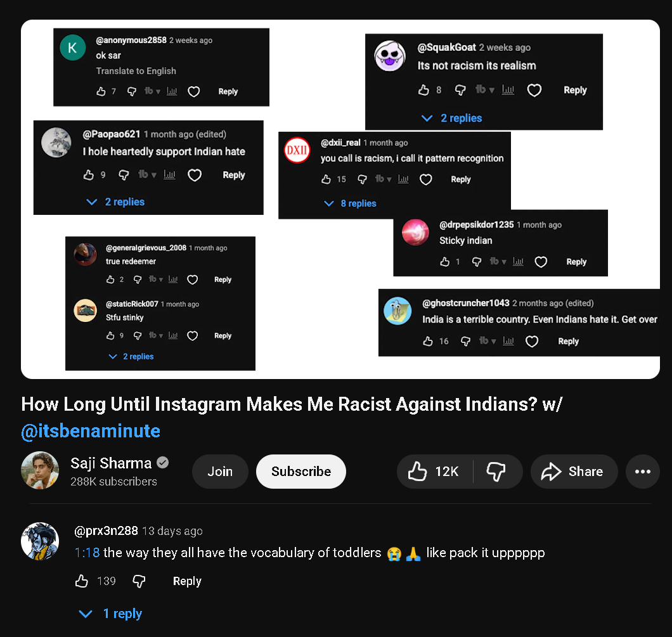Viewport: 672px width, 637px height.
Task: Reply to the @prx3n288 comment
Action: coord(187,581)
